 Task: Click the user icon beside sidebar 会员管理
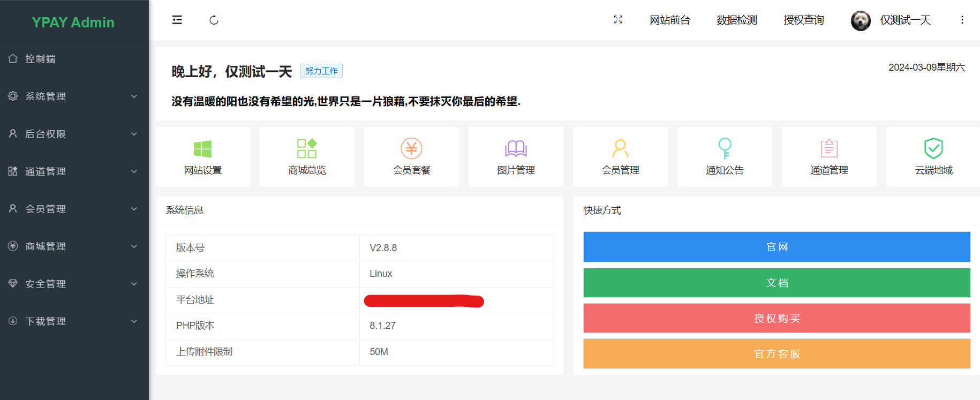(13, 208)
